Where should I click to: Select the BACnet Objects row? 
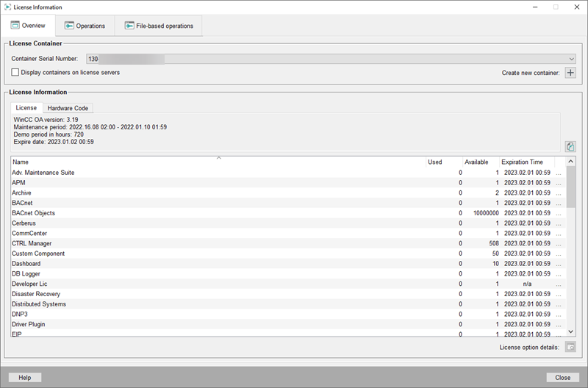pyautogui.click(x=288, y=213)
